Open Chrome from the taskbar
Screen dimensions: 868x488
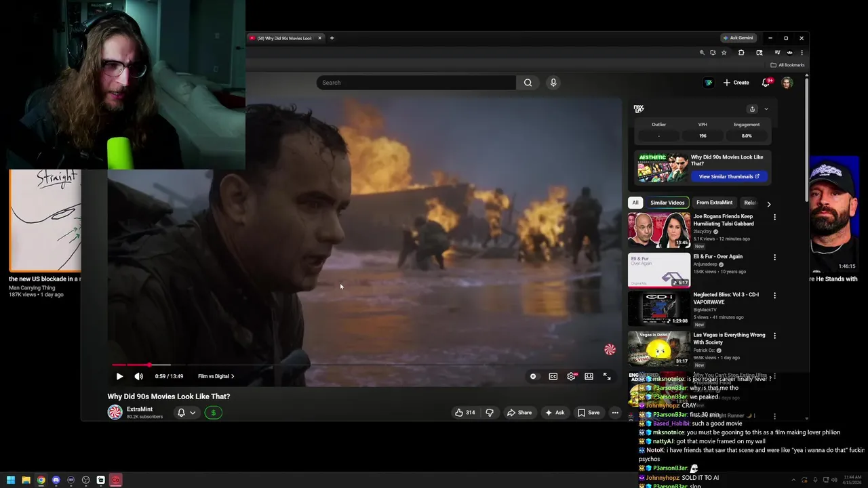(x=41, y=480)
